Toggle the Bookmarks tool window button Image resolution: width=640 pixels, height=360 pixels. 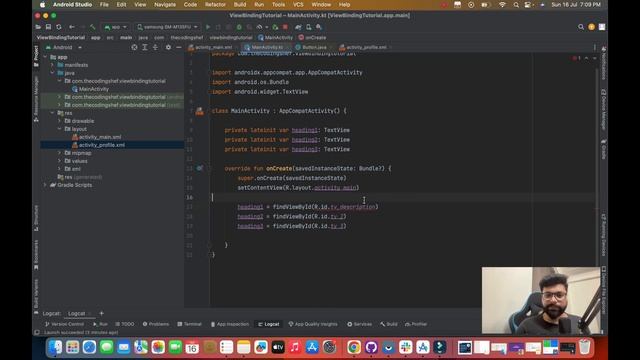click(36, 255)
